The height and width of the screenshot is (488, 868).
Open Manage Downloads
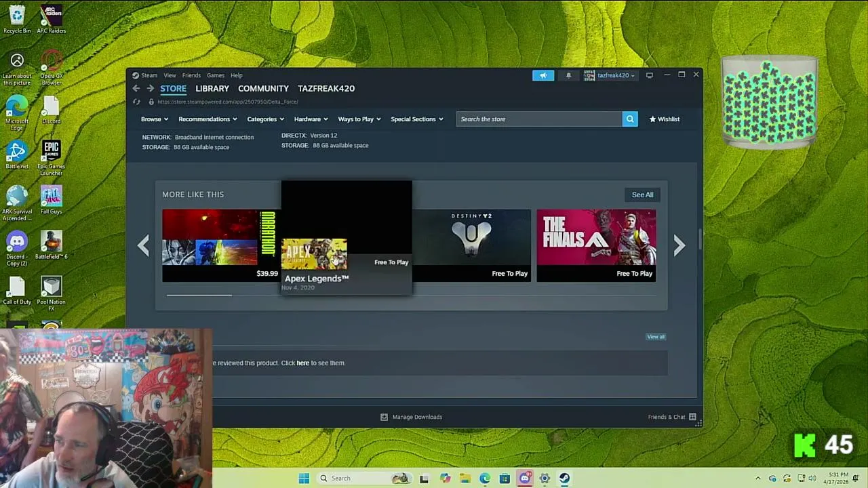pos(411,417)
